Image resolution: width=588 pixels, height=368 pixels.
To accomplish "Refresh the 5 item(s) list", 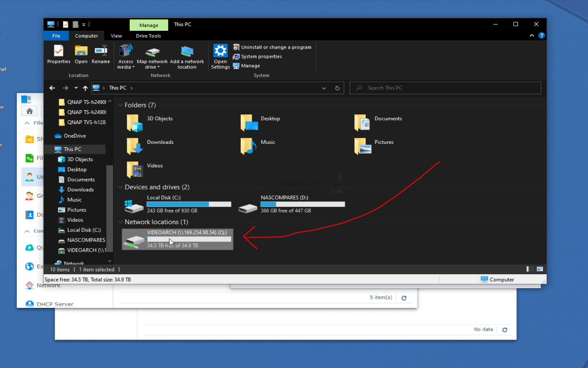I will [404, 298].
